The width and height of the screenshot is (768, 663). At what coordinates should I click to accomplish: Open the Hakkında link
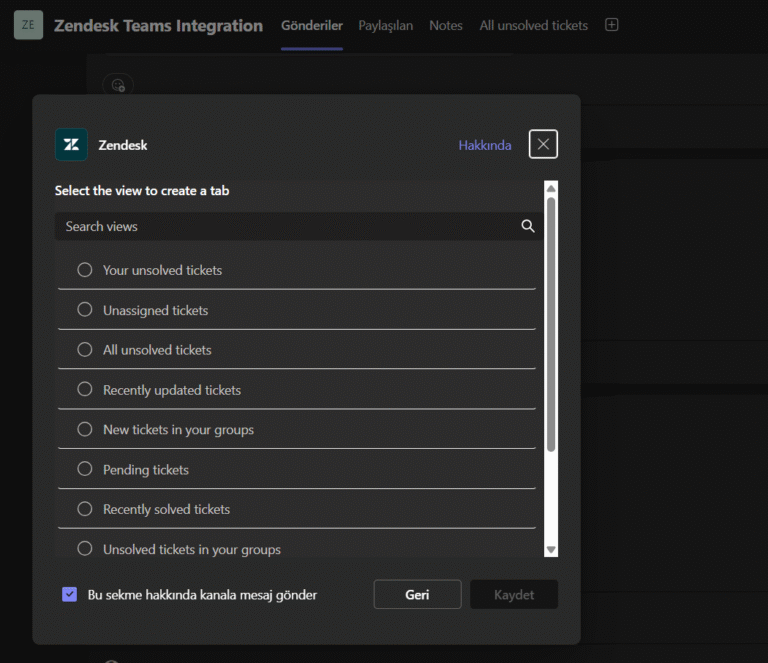(x=485, y=145)
